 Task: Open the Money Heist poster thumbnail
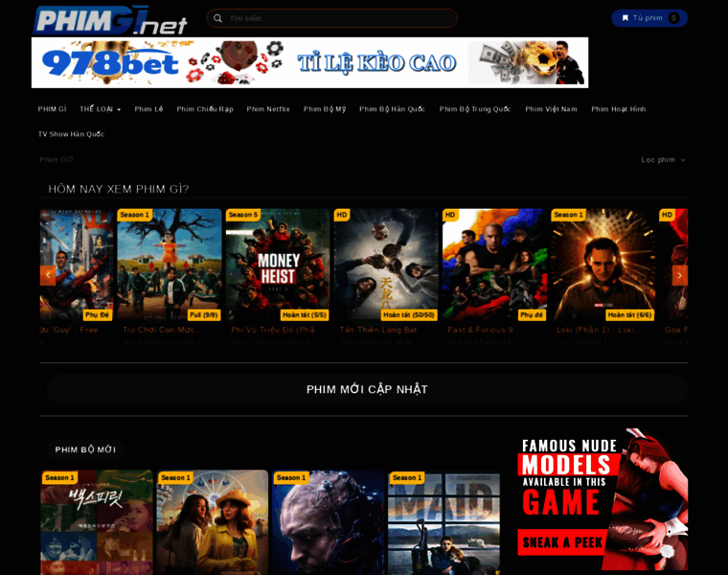coord(278,265)
